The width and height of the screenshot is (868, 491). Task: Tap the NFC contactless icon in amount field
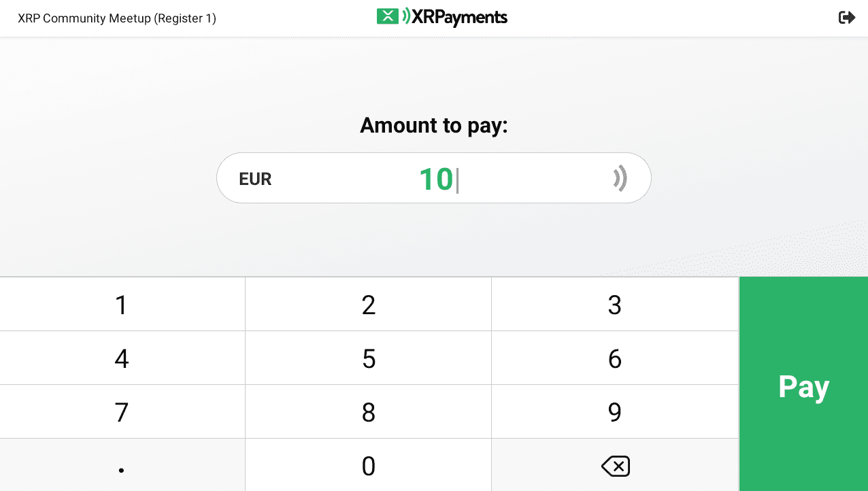coord(619,179)
